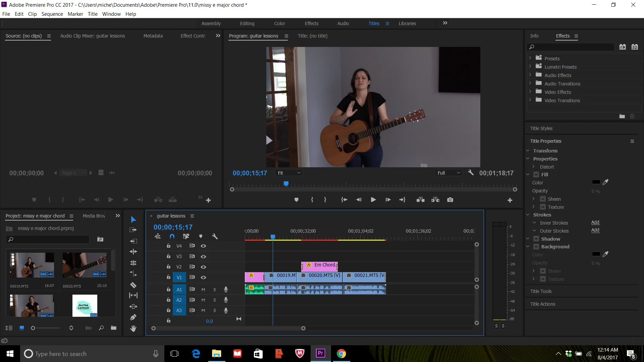Select the Razor tool in the toolbar
Image resolution: width=644 pixels, height=362 pixels.
point(133,285)
